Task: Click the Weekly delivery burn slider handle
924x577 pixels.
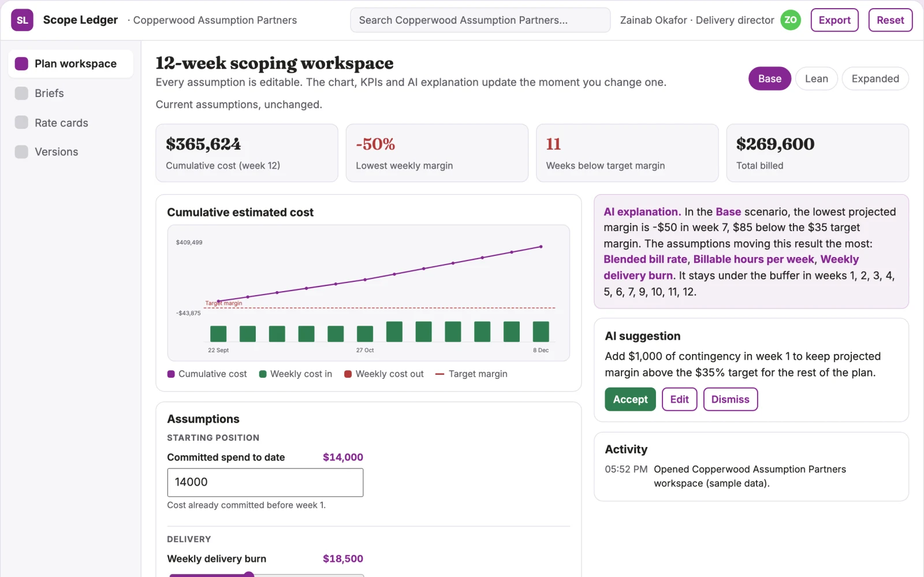Action: click(x=249, y=575)
